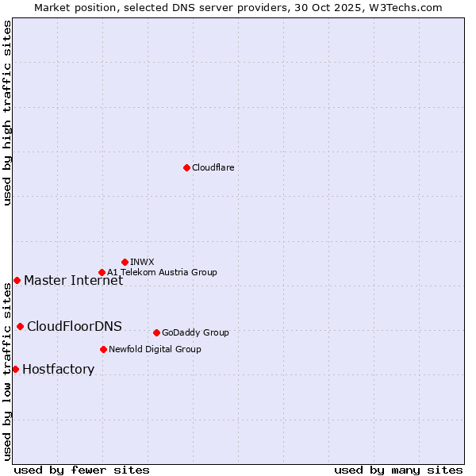Click the Hostfactory red data point
The image size is (476, 476).
[x=15, y=369]
